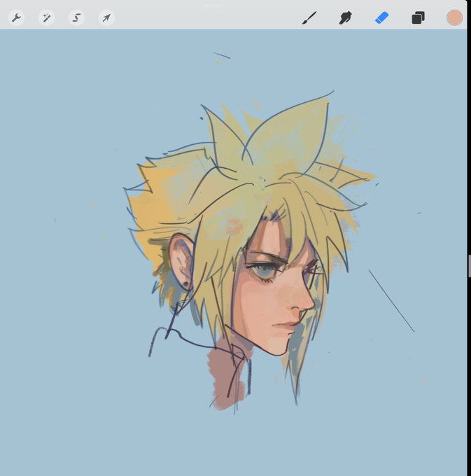Activate the Selection S-shaped tool
The image size is (471, 476).
(x=76, y=17)
